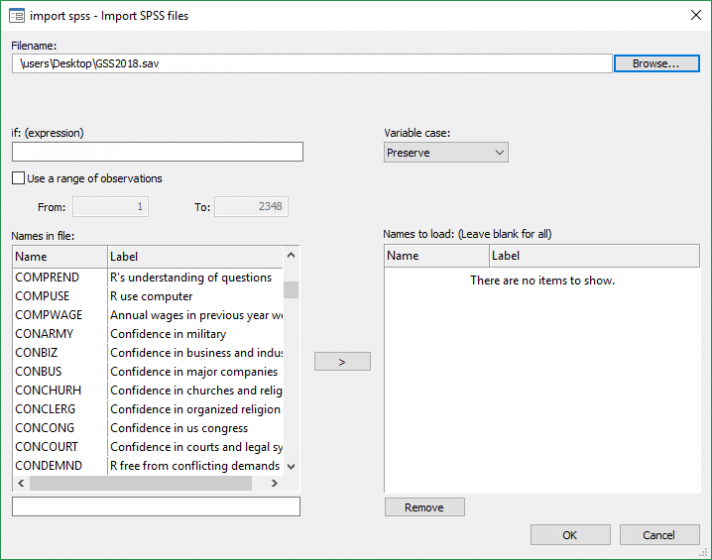This screenshot has width=712, height=560.
Task: Click the vertical scrollbar thumb in names list
Action: 291,290
